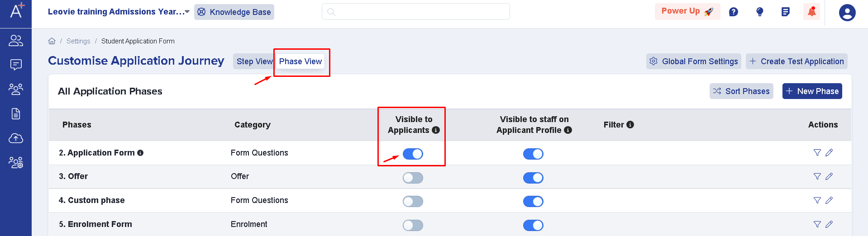Click the Settings breadcrumb link
868x236 pixels.
[x=78, y=41]
